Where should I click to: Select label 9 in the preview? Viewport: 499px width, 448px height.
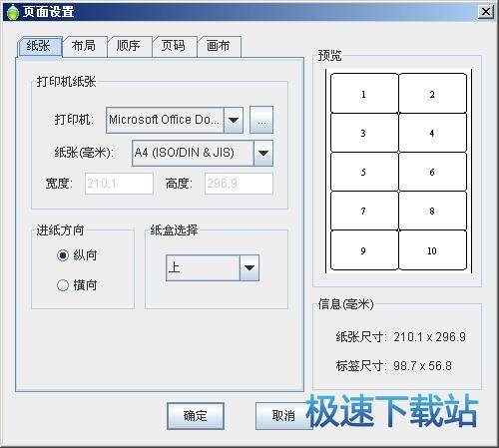[x=364, y=250]
